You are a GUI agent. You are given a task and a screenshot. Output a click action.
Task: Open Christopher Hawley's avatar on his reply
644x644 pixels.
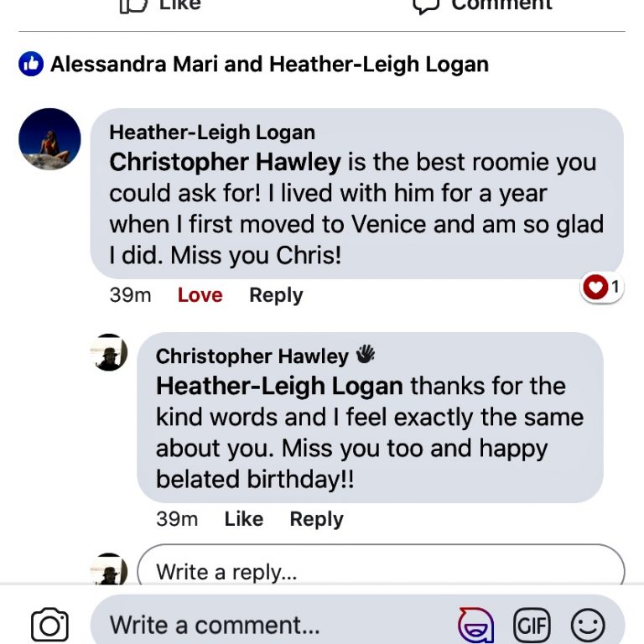coord(109,352)
